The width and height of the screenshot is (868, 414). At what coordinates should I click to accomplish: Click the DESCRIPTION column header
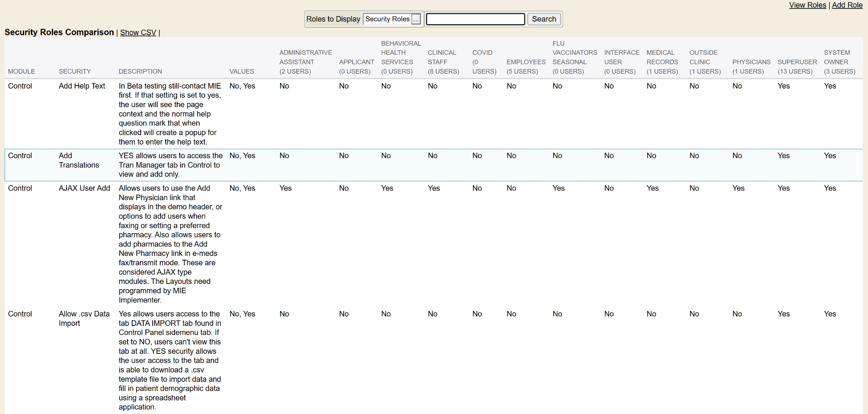click(x=140, y=71)
